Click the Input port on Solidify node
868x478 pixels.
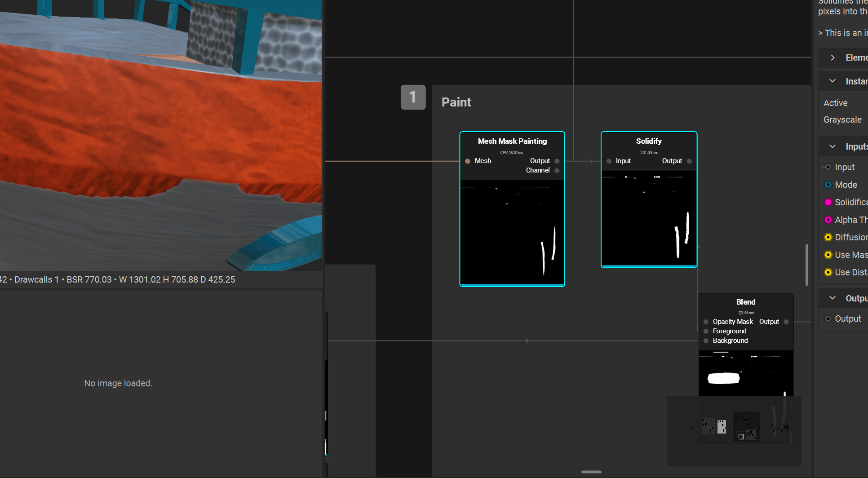coord(609,161)
